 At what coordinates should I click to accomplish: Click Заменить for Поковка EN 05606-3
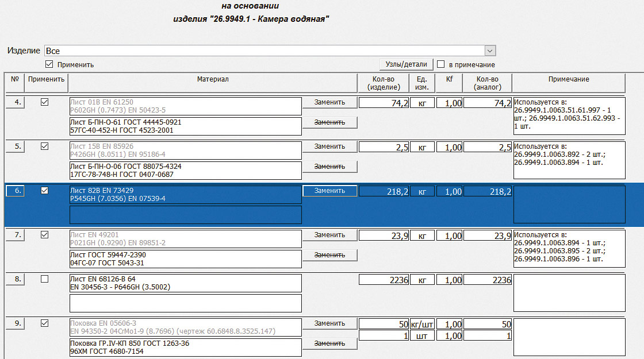click(329, 323)
